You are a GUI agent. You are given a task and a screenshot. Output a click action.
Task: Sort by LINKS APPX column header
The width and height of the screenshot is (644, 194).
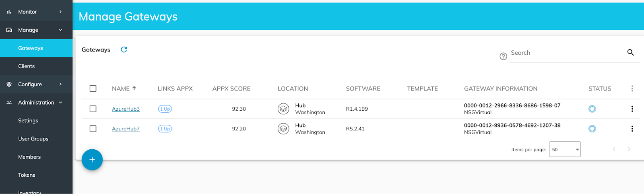pos(175,89)
